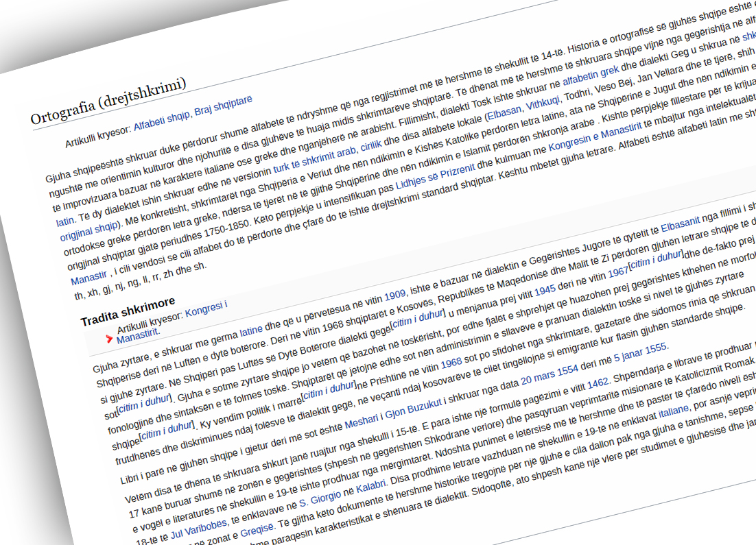The width and height of the screenshot is (756, 545).
Task: Open the 'Jul Variboběs' link
Action: tap(198, 530)
